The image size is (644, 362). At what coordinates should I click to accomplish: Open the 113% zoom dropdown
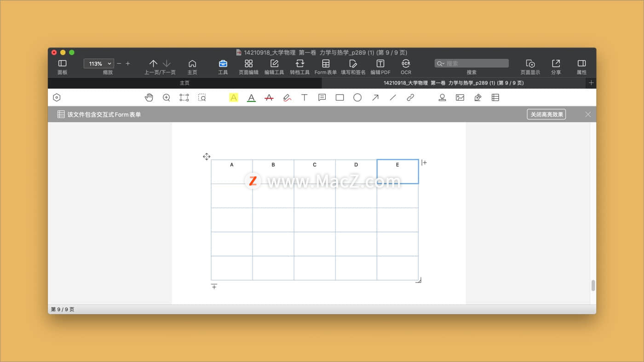99,63
